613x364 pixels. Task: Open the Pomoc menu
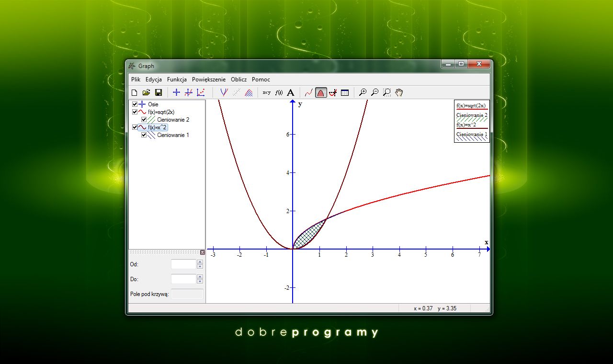261,80
